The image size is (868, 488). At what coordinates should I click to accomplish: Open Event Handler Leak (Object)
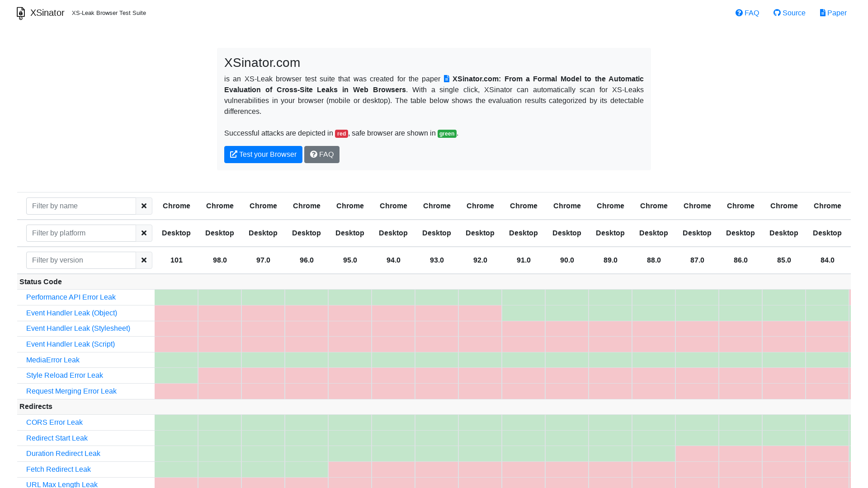pyautogui.click(x=71, y=313)
